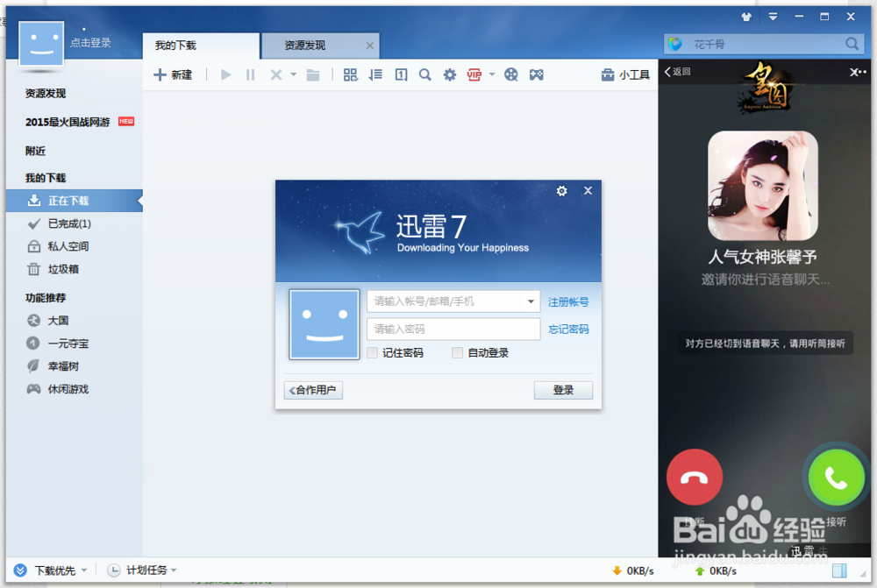The height and width of the screenshot is (588, 877).
Task: Click the green answer call button
Action: (836, 478)
